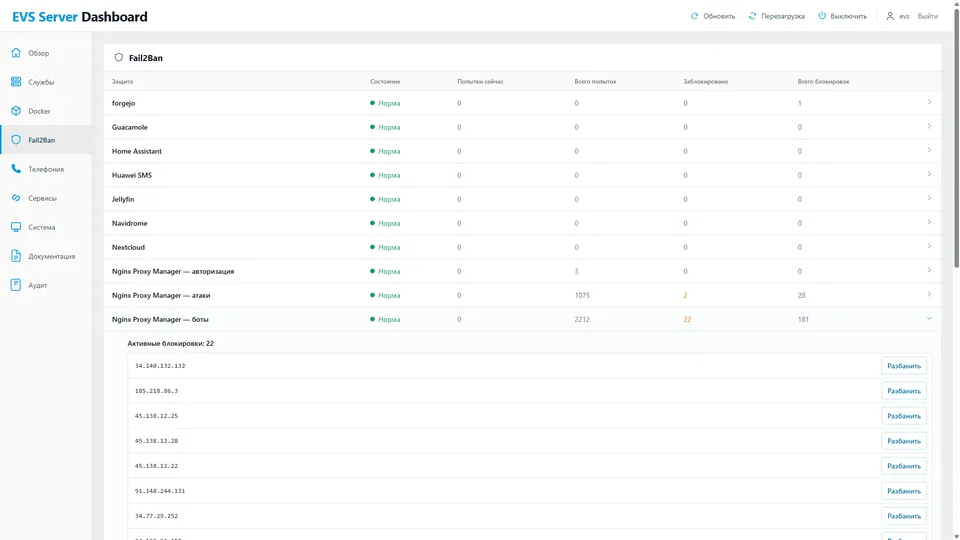Click the Аудит icon in sidebar

point(16,285)
